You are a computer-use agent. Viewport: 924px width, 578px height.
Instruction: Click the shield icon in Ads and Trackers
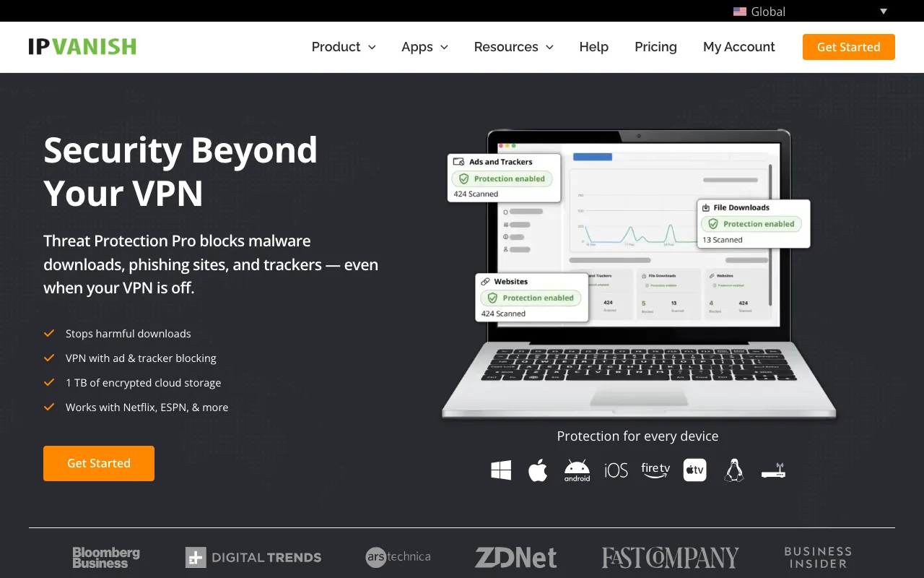pyautogui.click(x=463, y=178)
